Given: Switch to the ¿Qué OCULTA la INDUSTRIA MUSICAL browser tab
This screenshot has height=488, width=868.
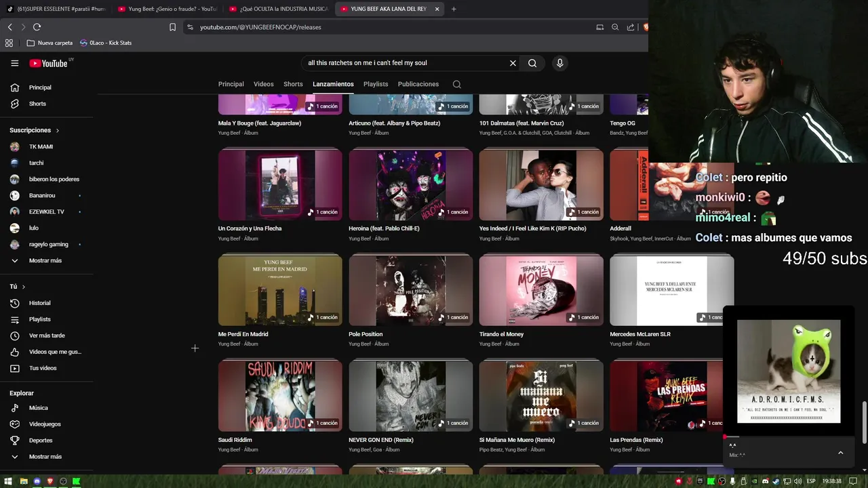Looking at the screenshot, I should point(278,9).
